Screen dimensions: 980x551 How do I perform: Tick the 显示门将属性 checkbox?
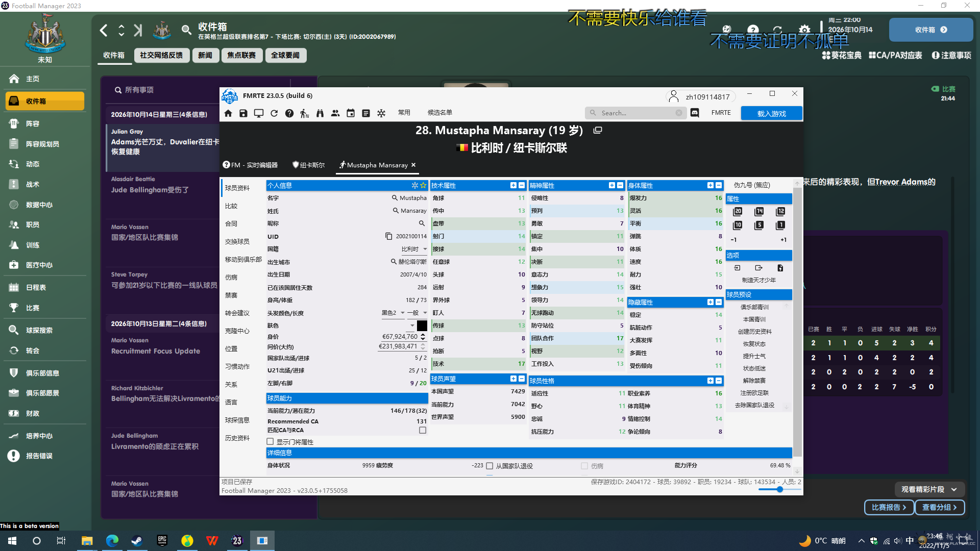click(x=271, y=442)
